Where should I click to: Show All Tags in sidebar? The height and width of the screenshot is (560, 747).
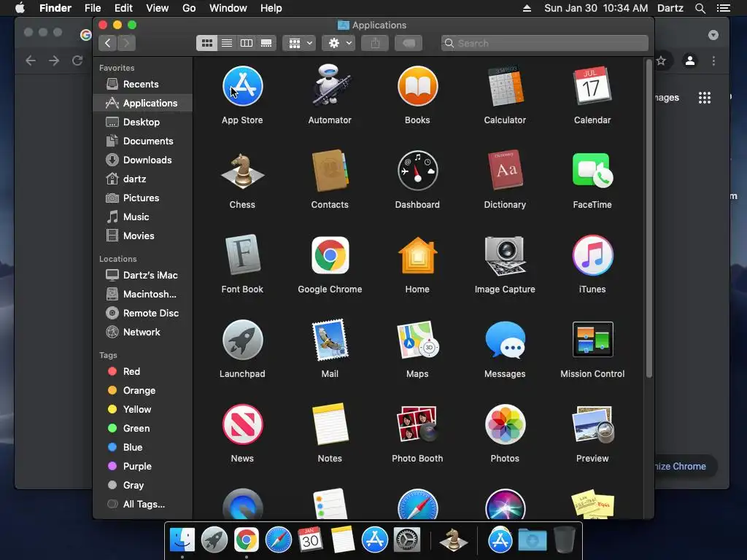click(x=142, y=505)
